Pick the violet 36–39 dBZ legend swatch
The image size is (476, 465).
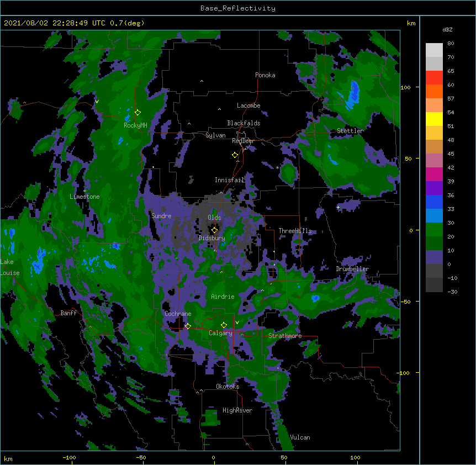(434, 188)
